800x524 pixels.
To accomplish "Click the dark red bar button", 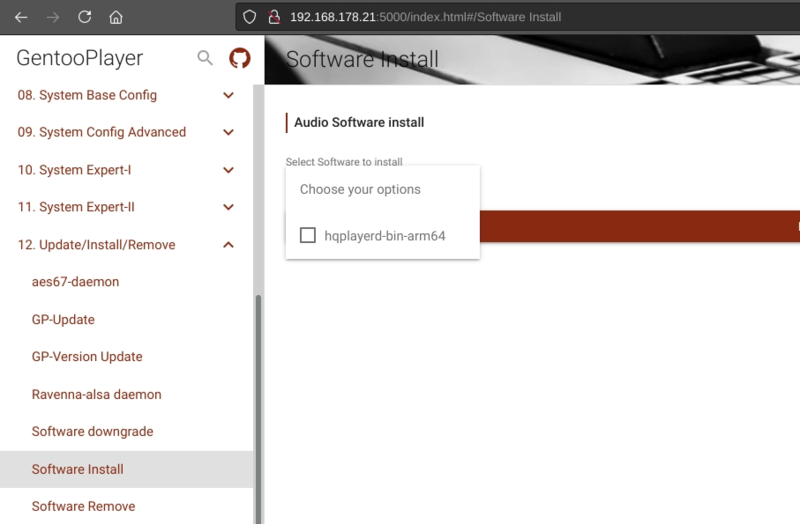I will point(640,227).
